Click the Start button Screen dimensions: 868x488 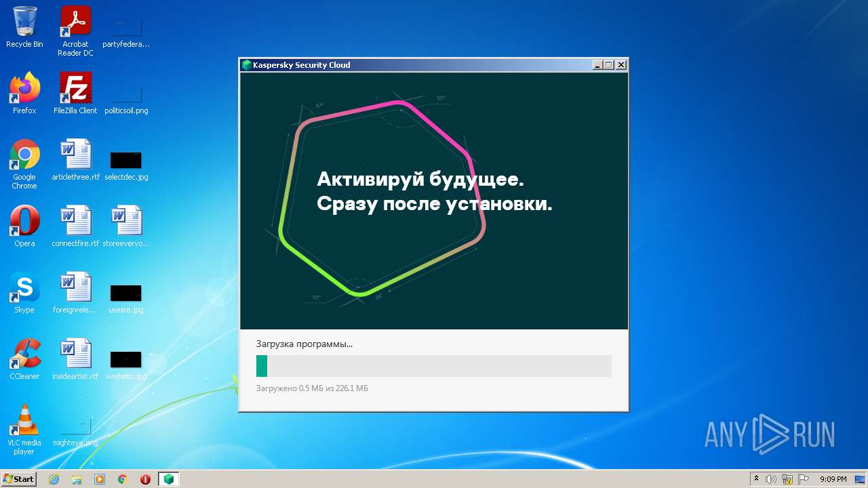[x=18, y=479]
